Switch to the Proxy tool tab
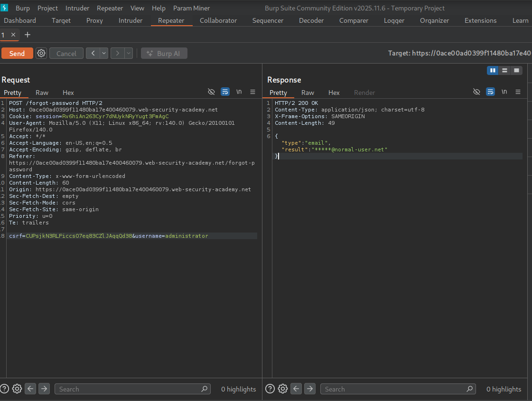This screenshot has width=532, height=401. 94,20
